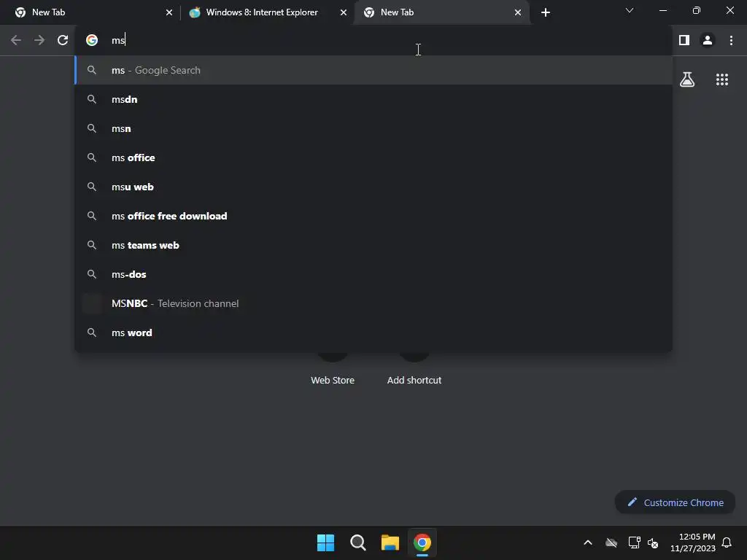Open Windows taskbar search

(x=357, y=542)
